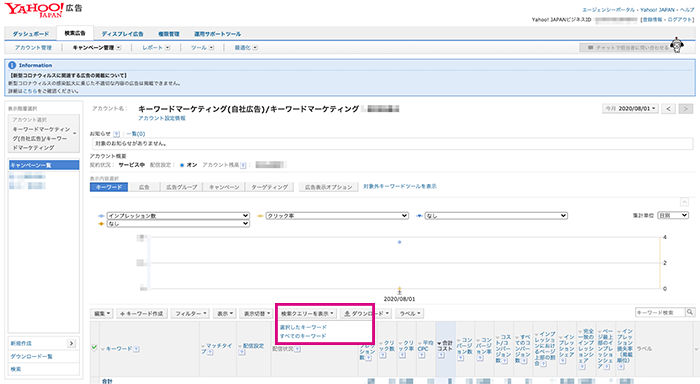The image size is (700, 384).
Task: Open the フィルター dropdown button
Action: click(191, 313)
